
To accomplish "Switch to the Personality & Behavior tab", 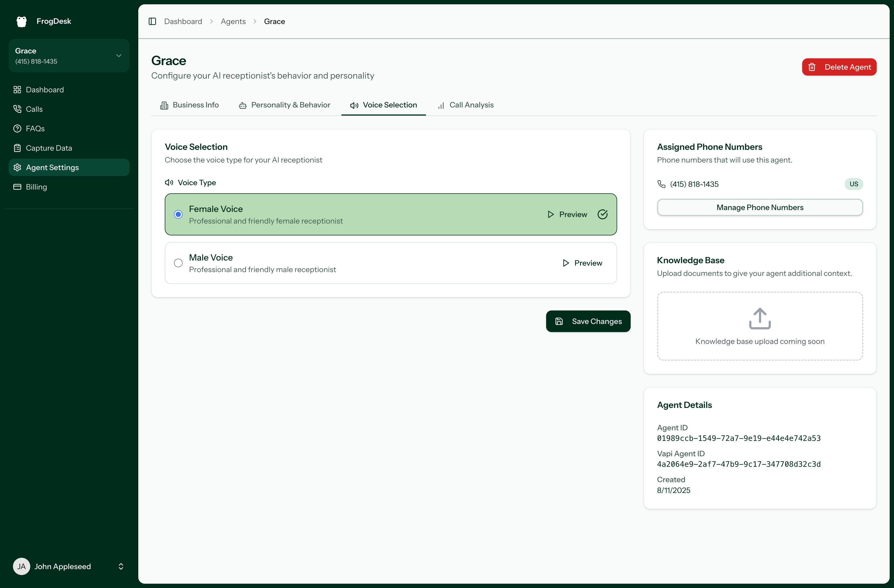I will pyautogui.click(x=285, y=105).
